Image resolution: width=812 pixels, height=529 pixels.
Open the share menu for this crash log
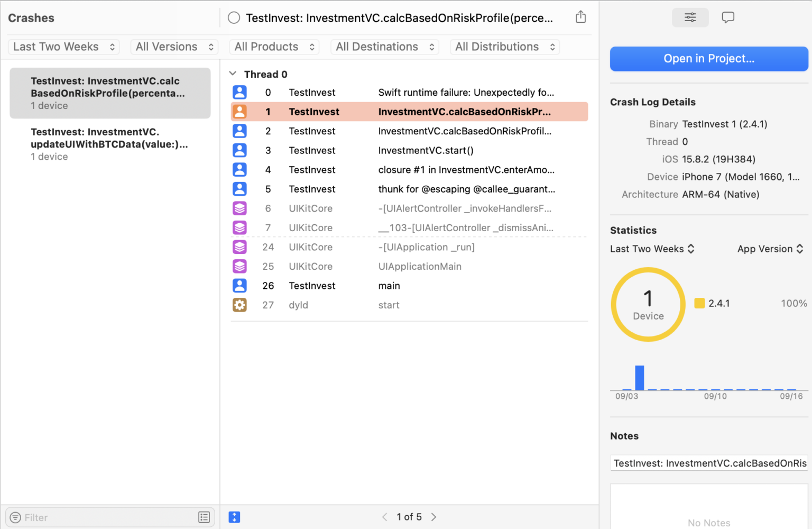point(580,16)
